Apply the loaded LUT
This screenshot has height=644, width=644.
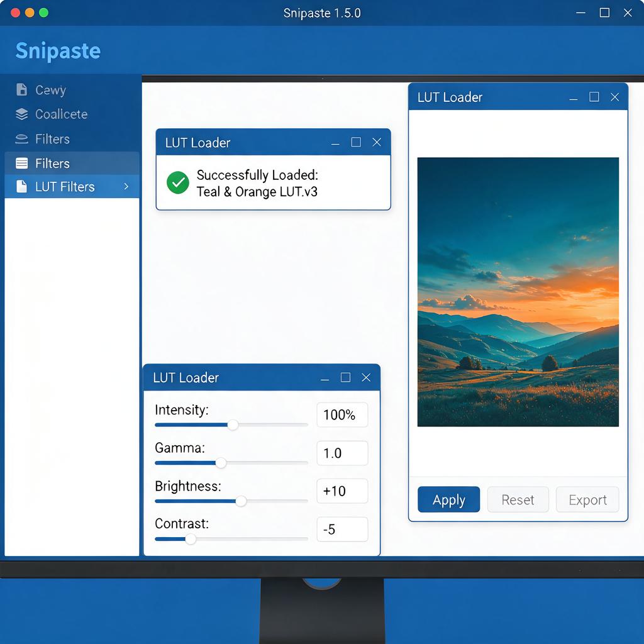448,499
